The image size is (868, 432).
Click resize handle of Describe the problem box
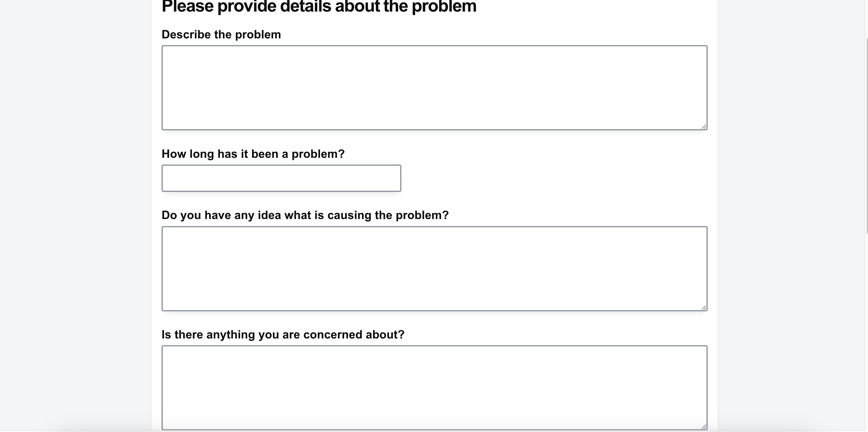point(703,127)
